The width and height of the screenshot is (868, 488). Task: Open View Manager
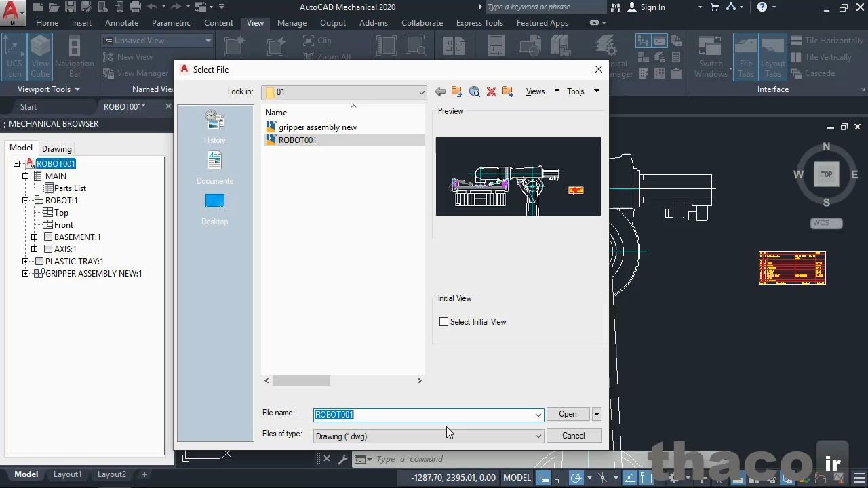tap(135, 73)
